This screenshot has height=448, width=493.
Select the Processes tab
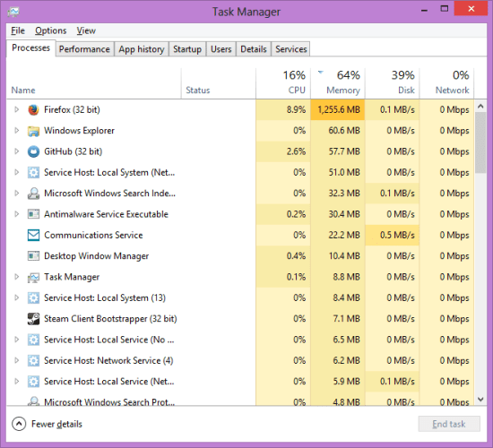click(30, 48)
